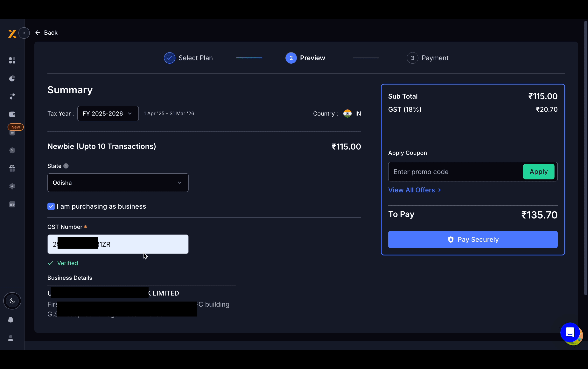
Task: Open the Tax Year FY 2025-2026 dropdown
Action: pyautogui.click(x=108, y=113)
